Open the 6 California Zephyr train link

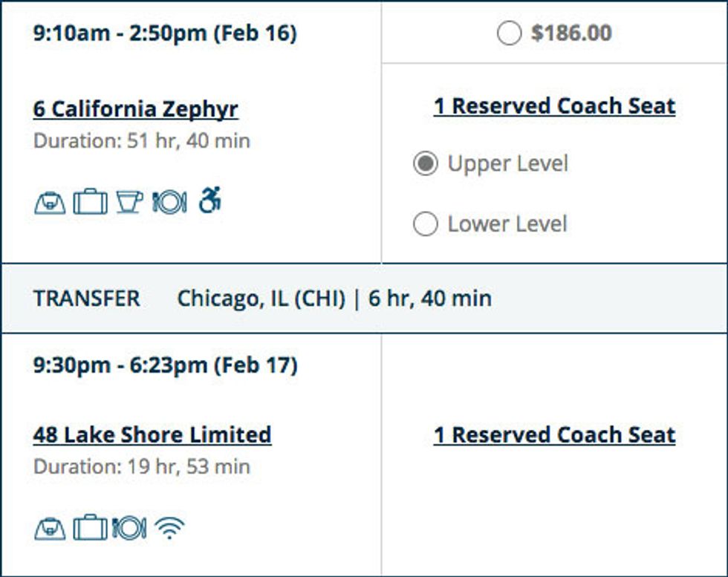click(x=136, y=109)
